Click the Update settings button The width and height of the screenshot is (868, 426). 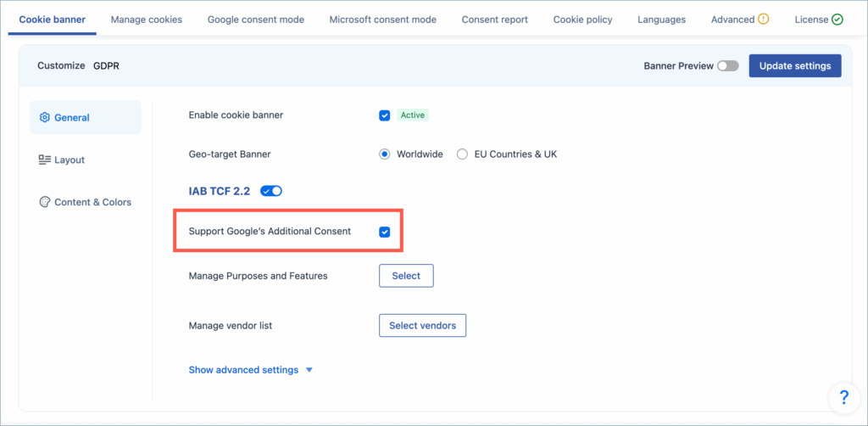(x=794, y=66)
